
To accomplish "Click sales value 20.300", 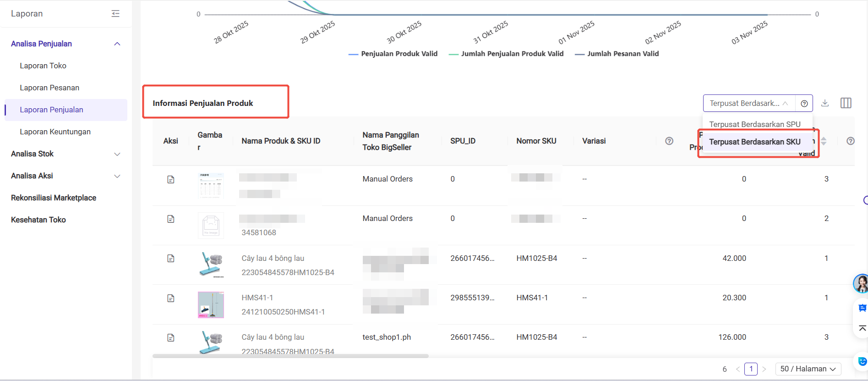I will pos(734,298).
